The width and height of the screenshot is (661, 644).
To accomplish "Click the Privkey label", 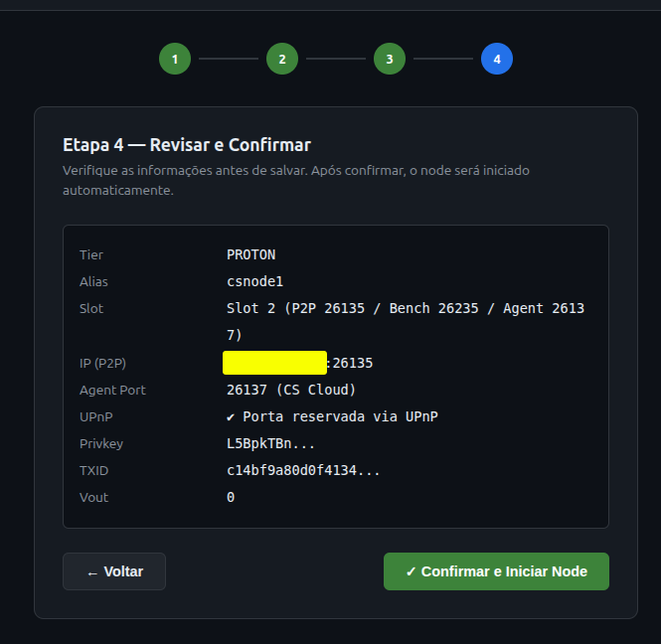I will 101,444.
